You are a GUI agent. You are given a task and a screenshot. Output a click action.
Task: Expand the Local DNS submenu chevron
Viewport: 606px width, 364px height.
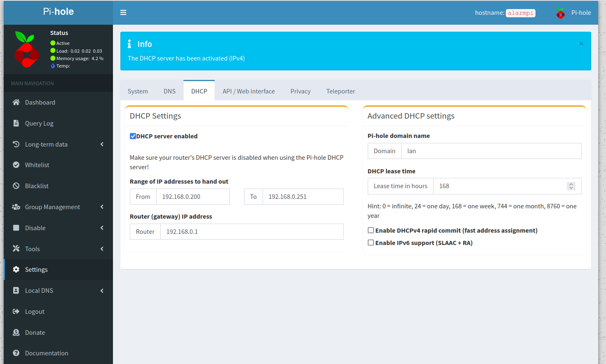click(x=102, y=291)
